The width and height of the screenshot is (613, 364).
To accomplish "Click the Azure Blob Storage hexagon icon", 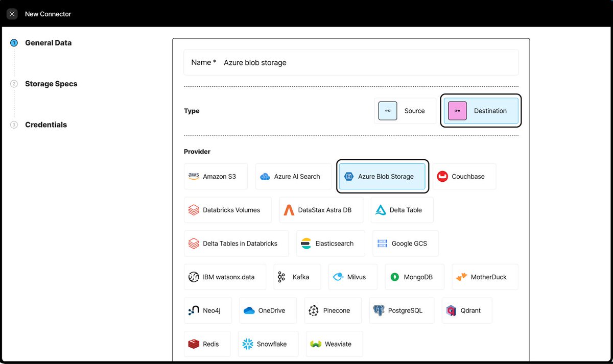I will pyautogui.click(x=349, y=177).
